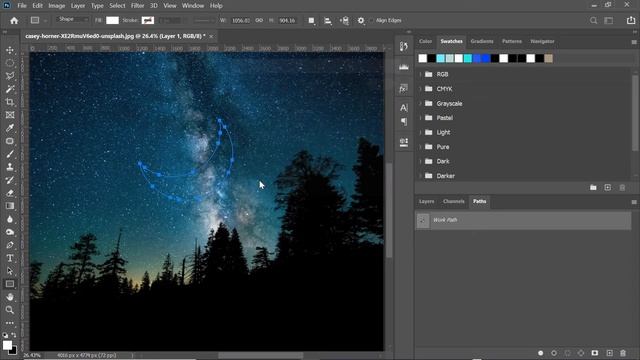Select the Elliptical Marquee tool
640x360 pixels.
tap(10, 63)
